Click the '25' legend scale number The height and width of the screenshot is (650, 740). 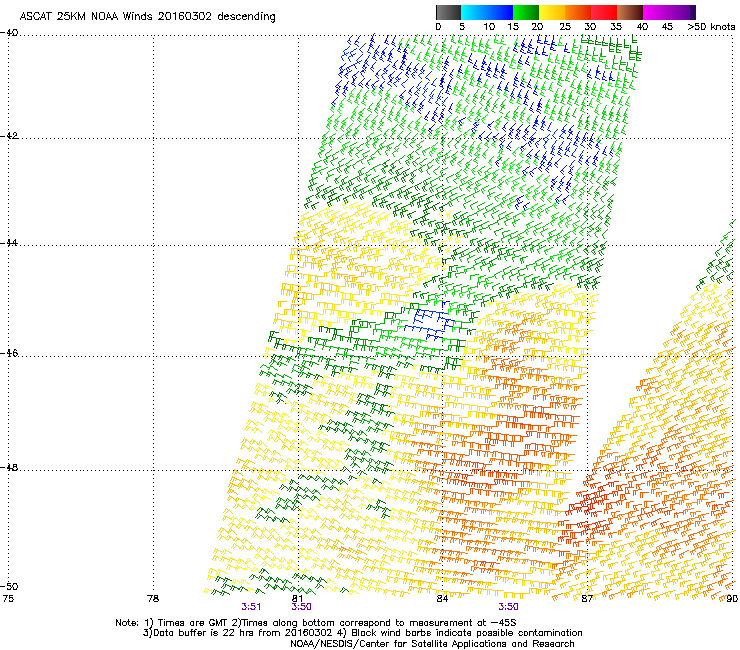[x=565, y=27]
